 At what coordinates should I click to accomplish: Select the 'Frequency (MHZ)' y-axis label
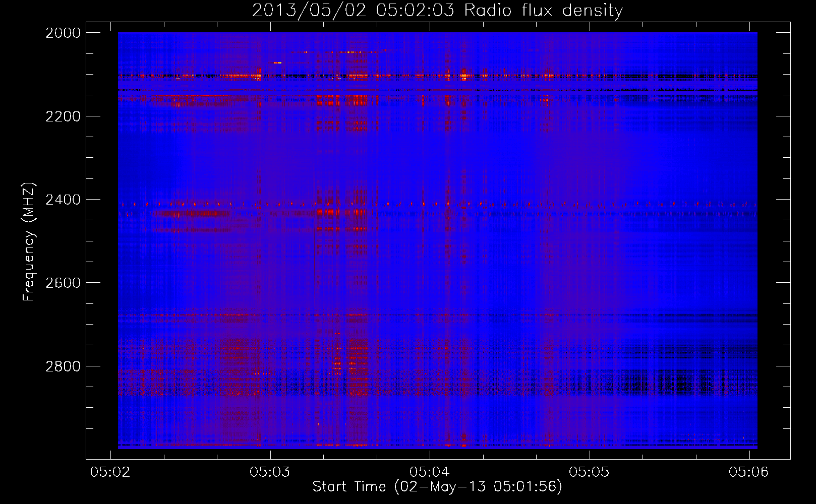click(29, 242)
